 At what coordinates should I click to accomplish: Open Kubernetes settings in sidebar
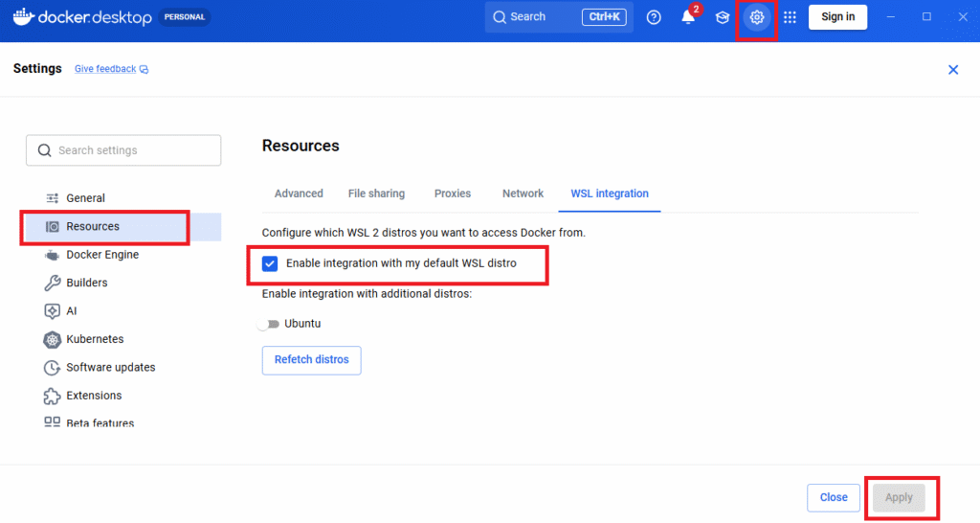click(x=94, y=339)
